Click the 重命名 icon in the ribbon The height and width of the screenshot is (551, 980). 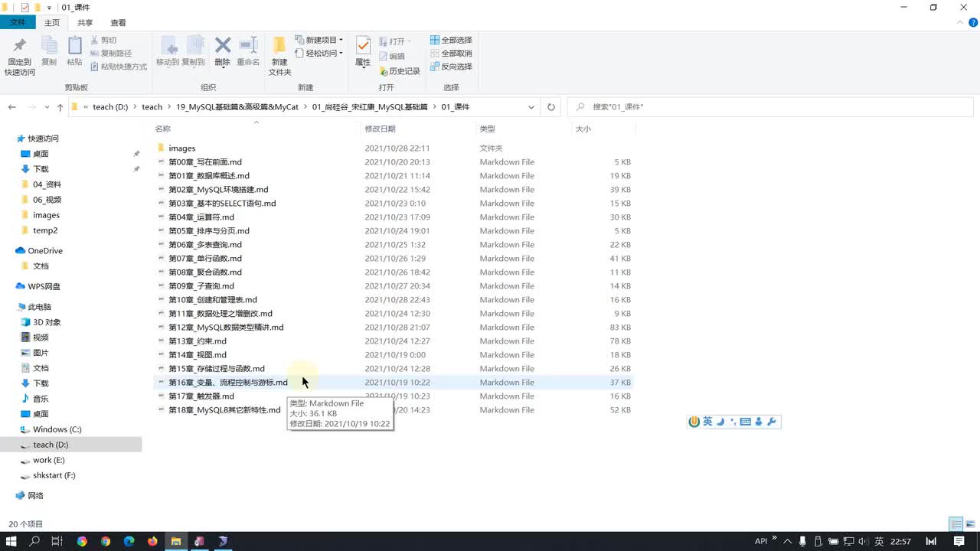(248, 45)
